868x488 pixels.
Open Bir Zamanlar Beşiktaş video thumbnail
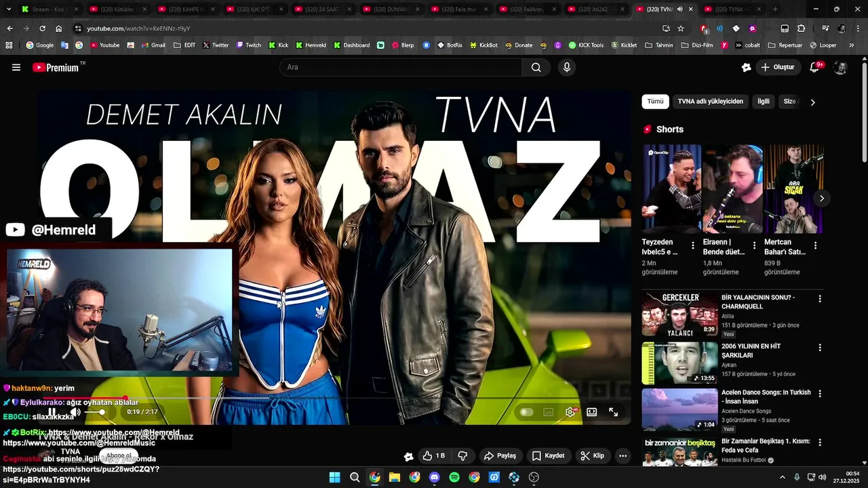(x=679, y=451)
